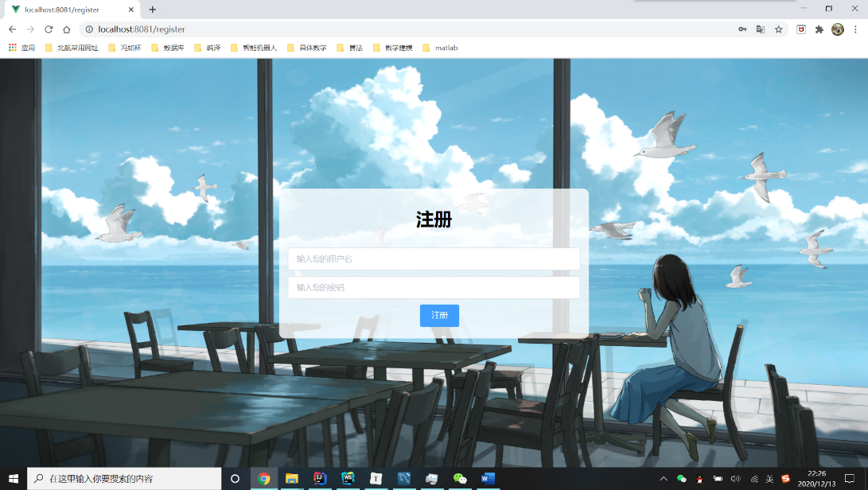Open the 智能机器人 bookmark folder
Screen dimensions: 868x490
pos(254,49)
